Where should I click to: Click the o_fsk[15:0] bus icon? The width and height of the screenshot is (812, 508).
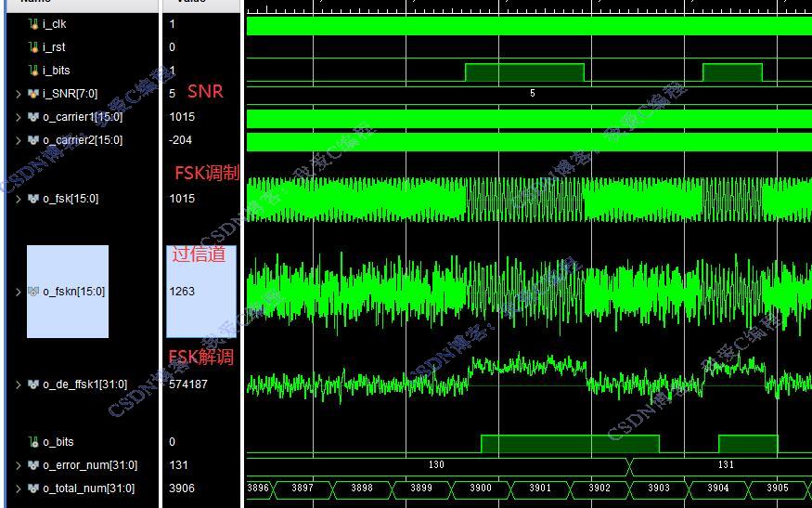click(x=33, y=199)
